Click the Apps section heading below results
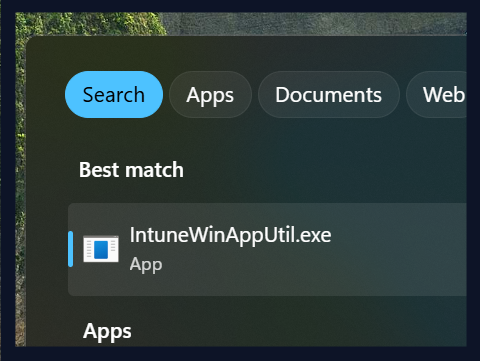Viewport: 480px width, 361px height. coord(107,331)
